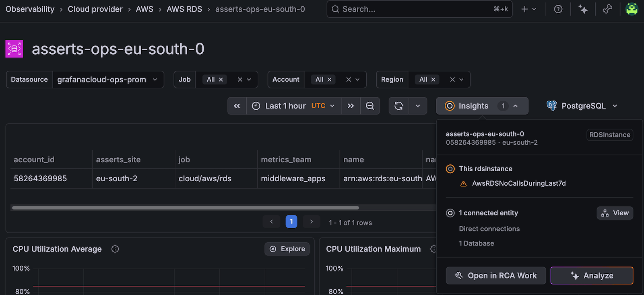644x295 pixels.
Task: Navigate to AWS RDS breadcrumb
Action: [184, 9]
